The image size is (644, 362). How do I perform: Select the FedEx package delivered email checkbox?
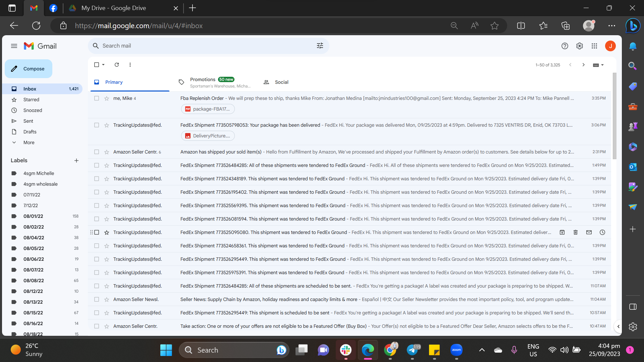click(97, 125)
